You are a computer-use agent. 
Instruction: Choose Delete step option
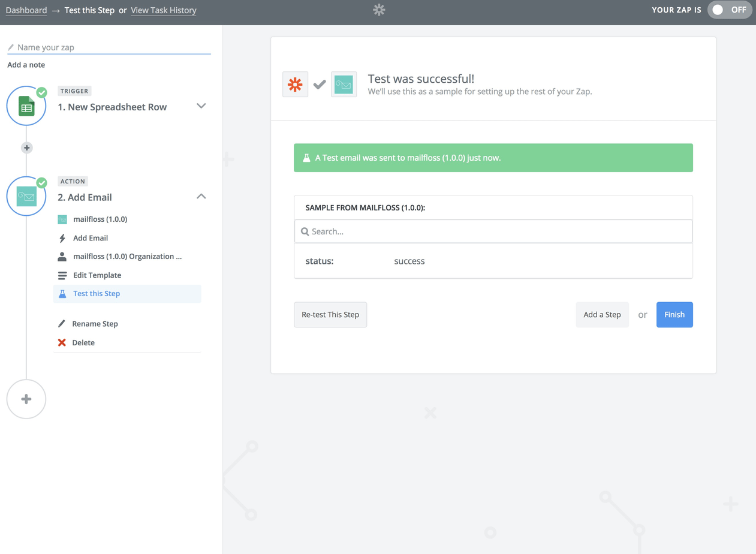click(83, 342)
